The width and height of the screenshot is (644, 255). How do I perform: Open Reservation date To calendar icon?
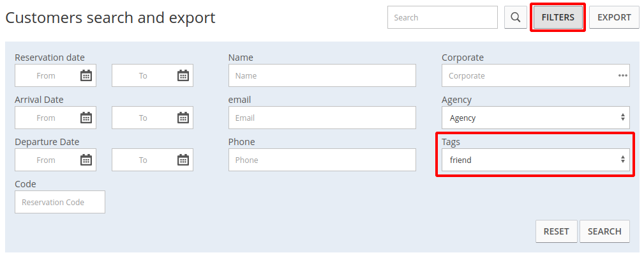[x=183, y=75]
